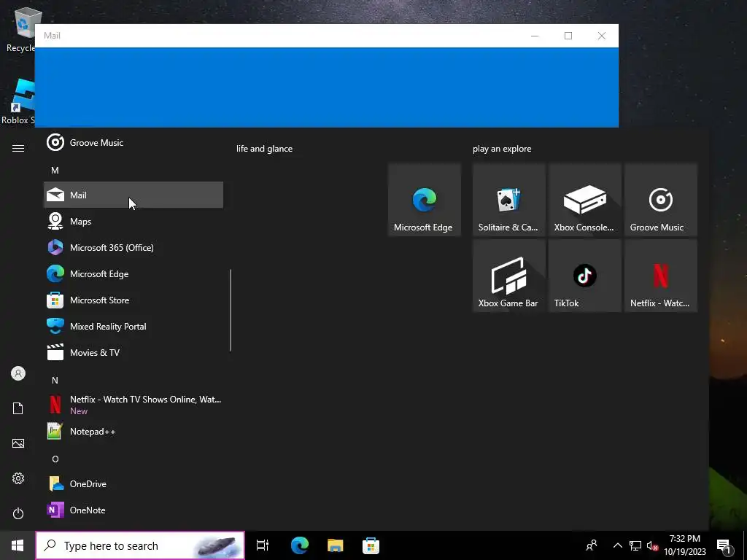The image size is (747, 560).
Task: Expand the Start menu hamburger button
Action: pos(18,148)
